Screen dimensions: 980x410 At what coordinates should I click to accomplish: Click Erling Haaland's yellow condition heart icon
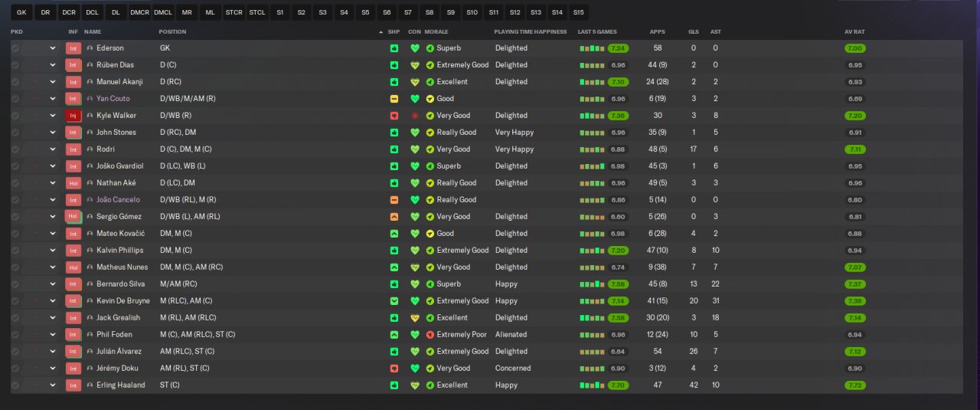415,385
